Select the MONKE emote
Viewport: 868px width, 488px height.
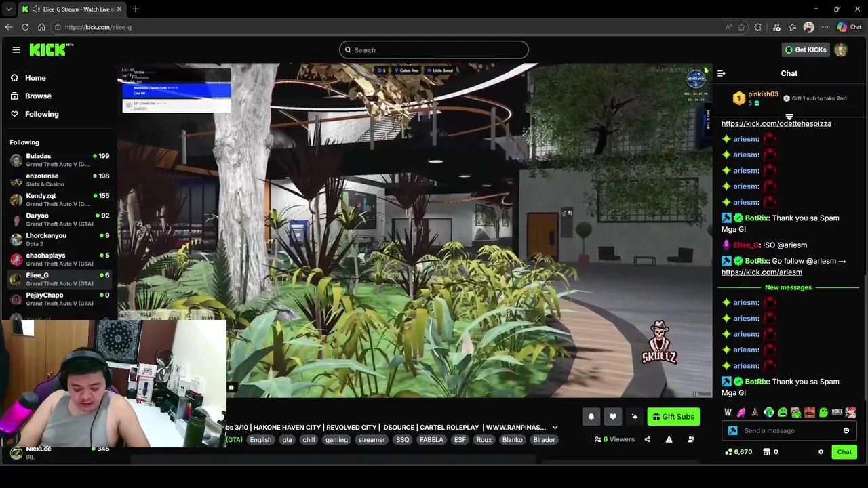pos(837,412)
